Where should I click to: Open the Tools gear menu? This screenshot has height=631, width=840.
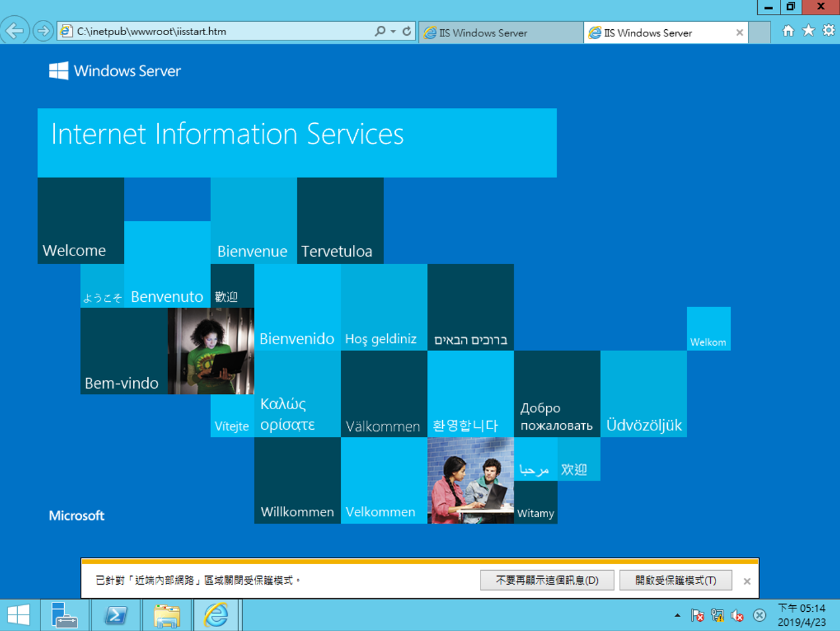click(829, 30)
